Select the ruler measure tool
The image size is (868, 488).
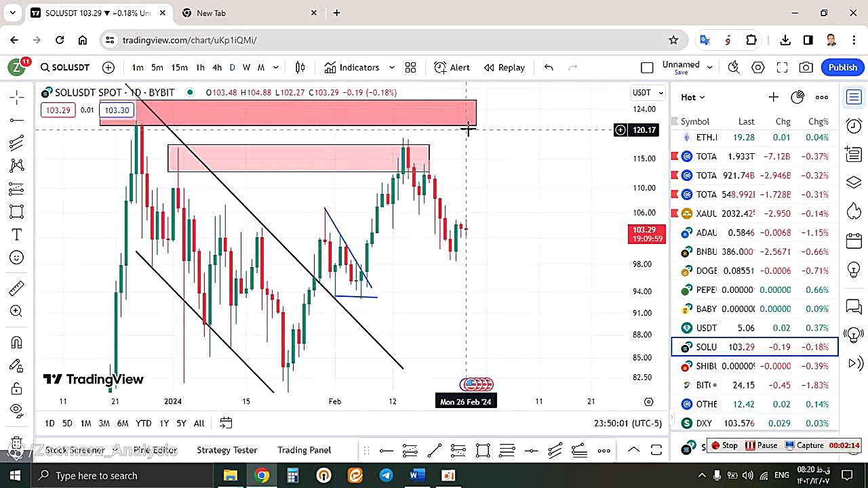(x=17, y=289)
